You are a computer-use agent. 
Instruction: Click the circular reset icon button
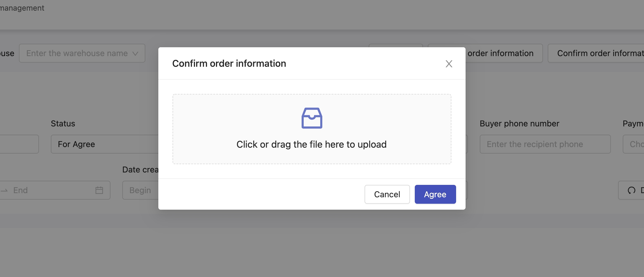tap(631, 190)
